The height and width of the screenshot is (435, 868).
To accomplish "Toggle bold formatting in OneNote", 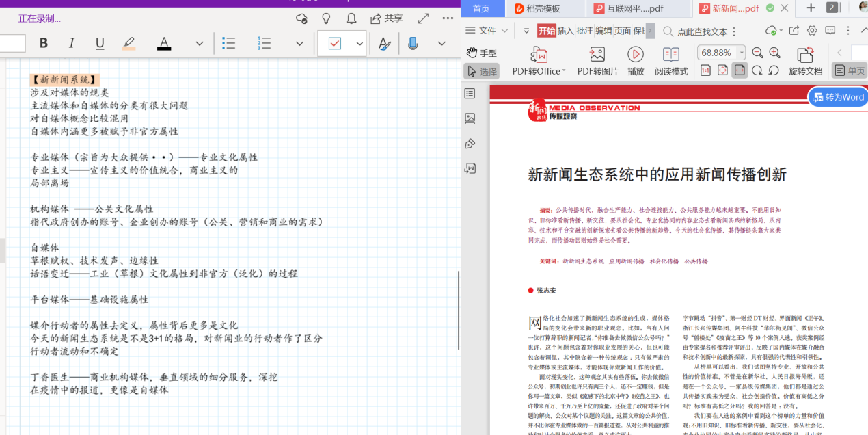I will pos(44,43).
